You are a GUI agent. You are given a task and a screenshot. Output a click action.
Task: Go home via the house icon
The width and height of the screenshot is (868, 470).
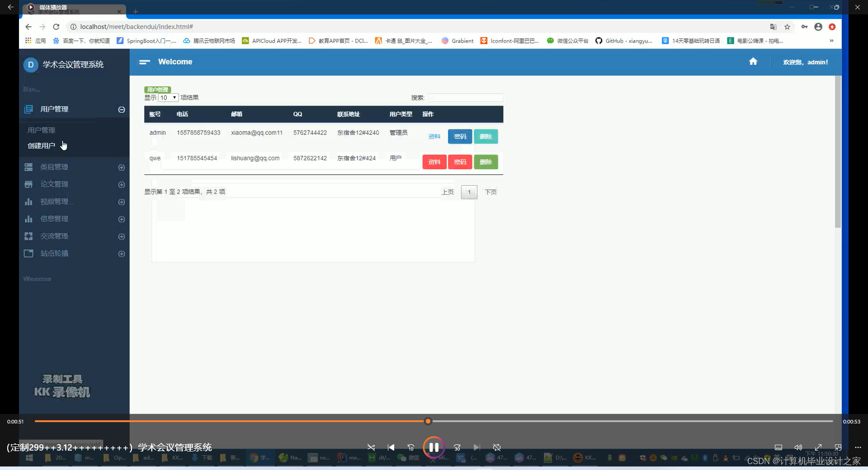tap(753, 61)
